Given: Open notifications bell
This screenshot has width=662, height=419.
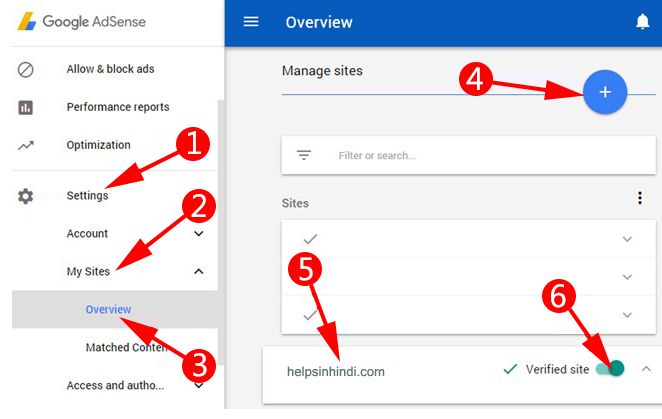Looking at the screenshot, I should [642, 22].
